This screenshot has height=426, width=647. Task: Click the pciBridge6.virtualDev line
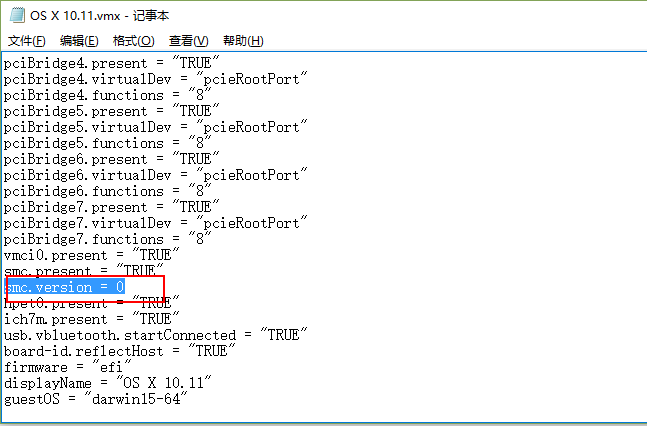coord(156,175)
